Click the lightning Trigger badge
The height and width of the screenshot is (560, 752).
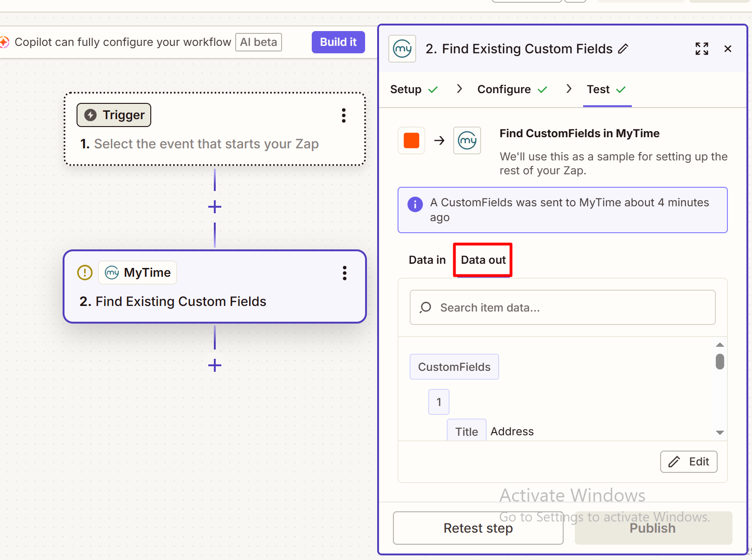[x=114, y=115]
